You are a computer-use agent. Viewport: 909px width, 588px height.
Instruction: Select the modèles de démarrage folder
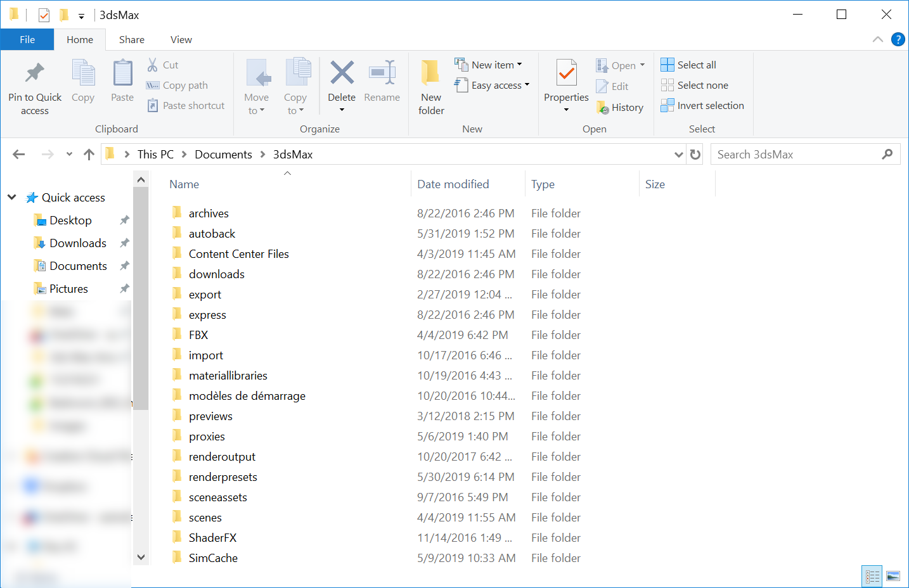click(247, 395)
